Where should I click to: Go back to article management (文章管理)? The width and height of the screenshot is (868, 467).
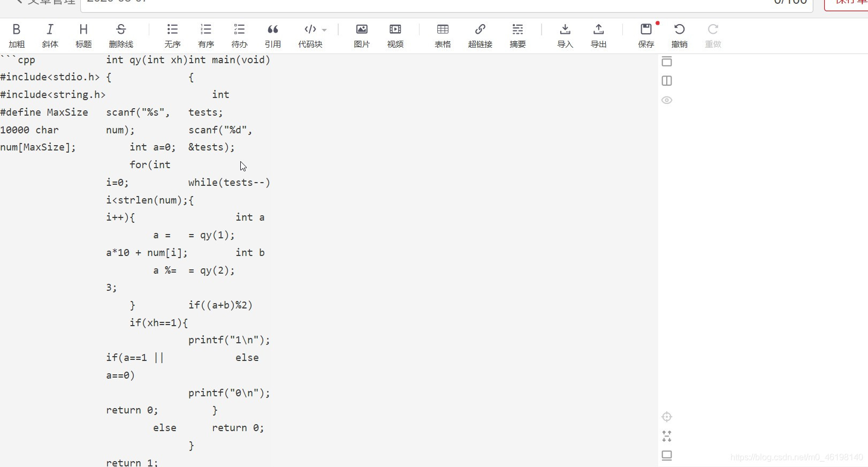pos(45,3)
